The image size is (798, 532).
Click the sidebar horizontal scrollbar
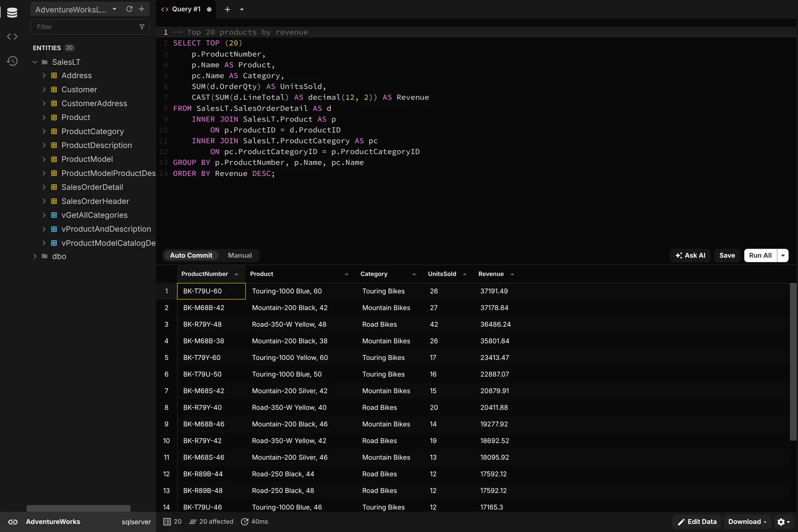78,508
